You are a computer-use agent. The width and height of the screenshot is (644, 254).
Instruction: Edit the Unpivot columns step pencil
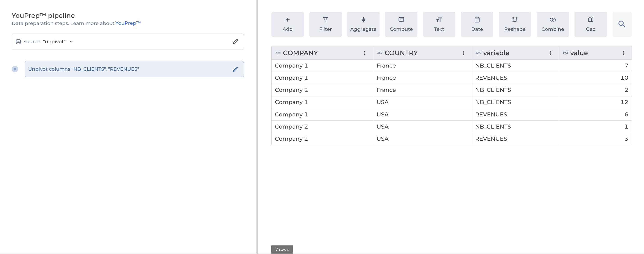point(235,69)
